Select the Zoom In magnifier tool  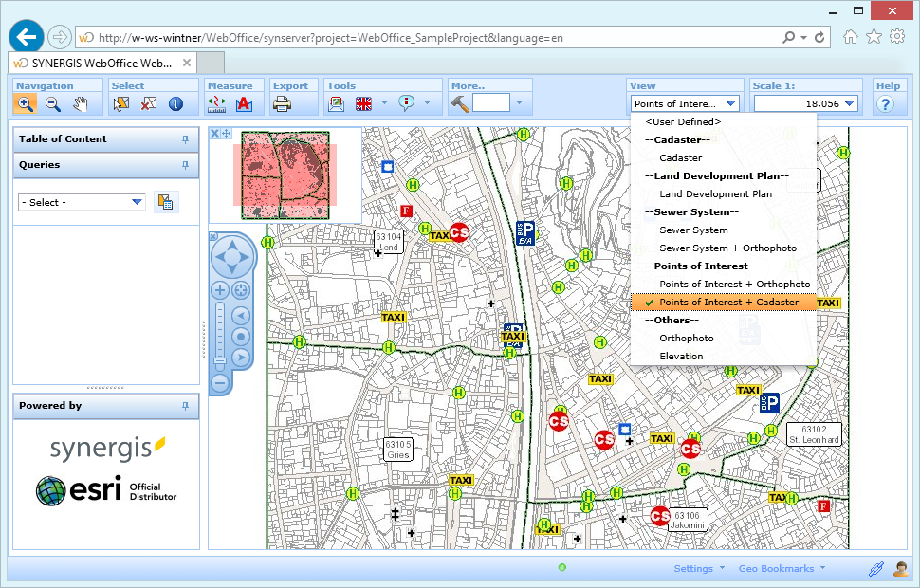(26, 104)
